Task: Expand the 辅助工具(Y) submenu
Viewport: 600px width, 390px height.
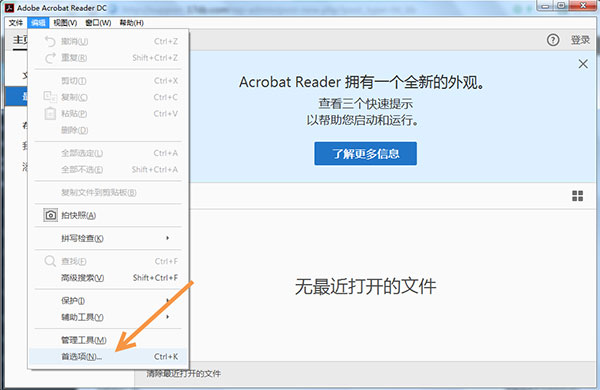Action: [108, 317]
